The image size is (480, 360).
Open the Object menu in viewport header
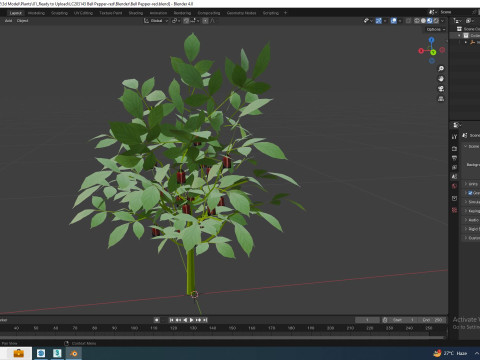tap(22, 21)
